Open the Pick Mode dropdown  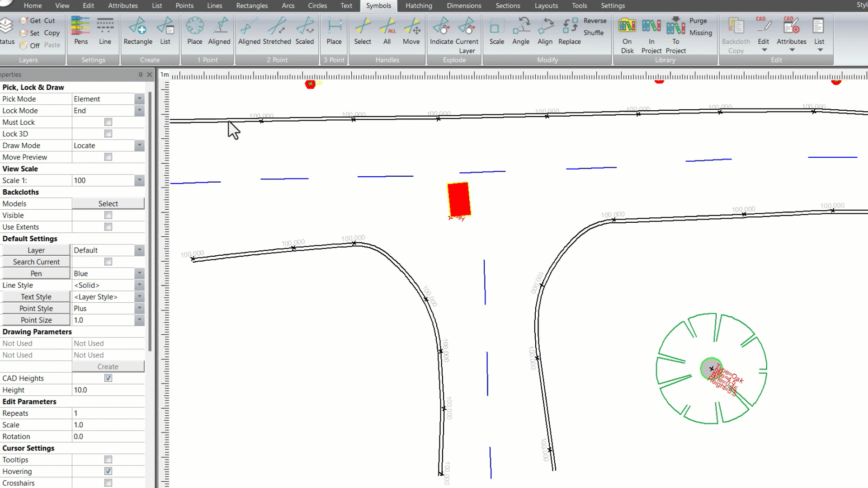click(139, 99)
